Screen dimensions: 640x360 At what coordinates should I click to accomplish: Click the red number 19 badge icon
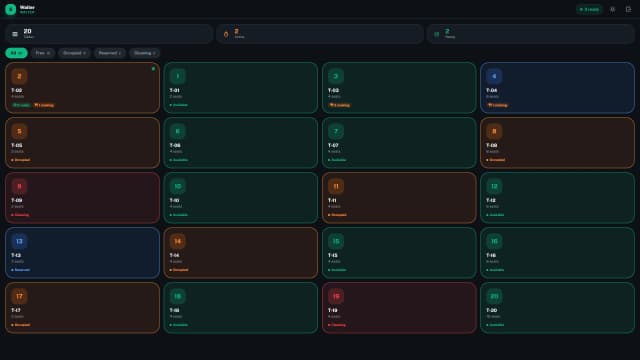[x=336, y=296]
